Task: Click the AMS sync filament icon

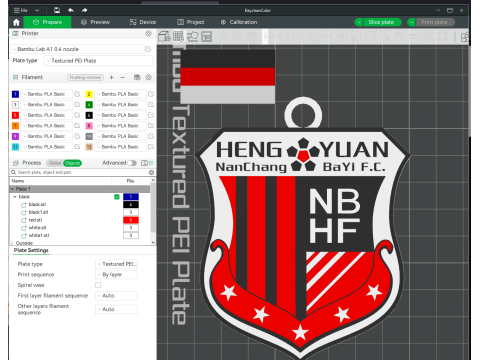Action: coord(137,77)
